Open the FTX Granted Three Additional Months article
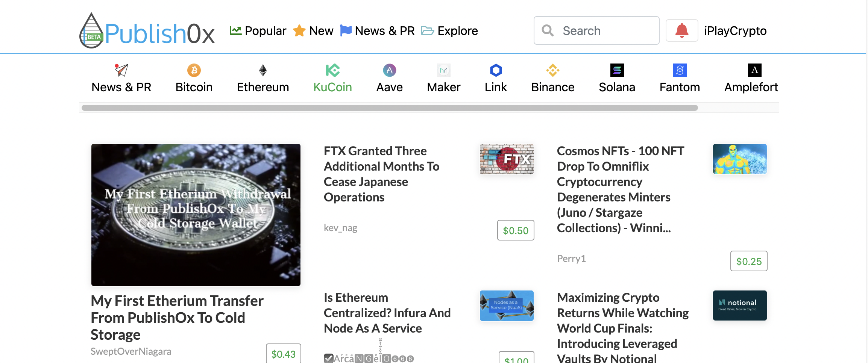The height and width of the screenshot is (363, 868). (x=382, y=174)
